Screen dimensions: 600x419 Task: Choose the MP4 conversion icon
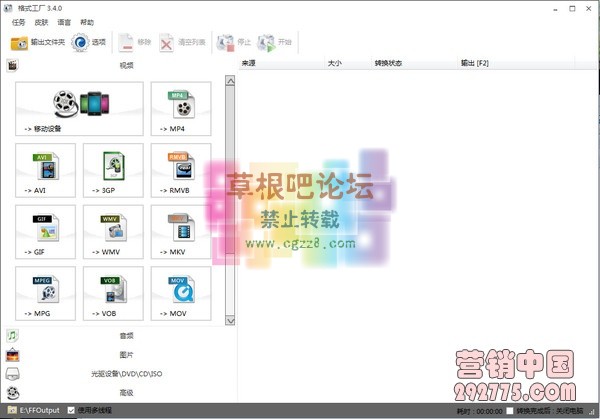pos(181,109)
